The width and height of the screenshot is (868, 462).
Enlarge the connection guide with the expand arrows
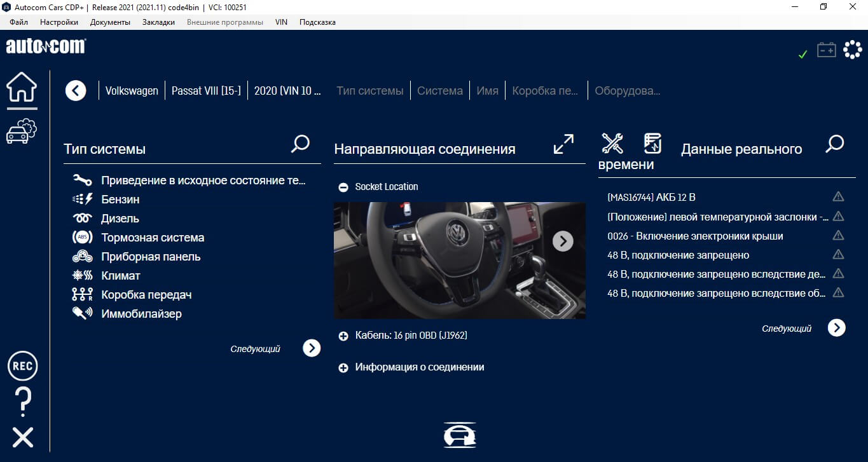(x=563, y=144)
